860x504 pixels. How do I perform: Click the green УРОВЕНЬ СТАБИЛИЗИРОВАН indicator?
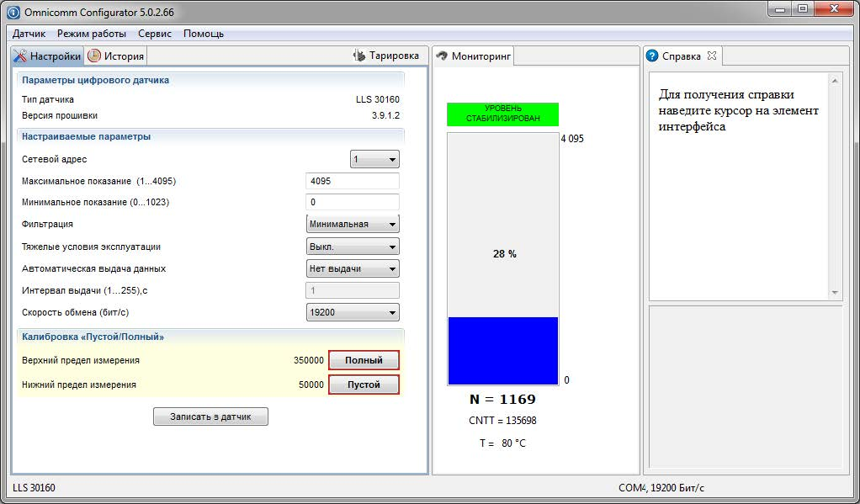[x=503, y=114]
